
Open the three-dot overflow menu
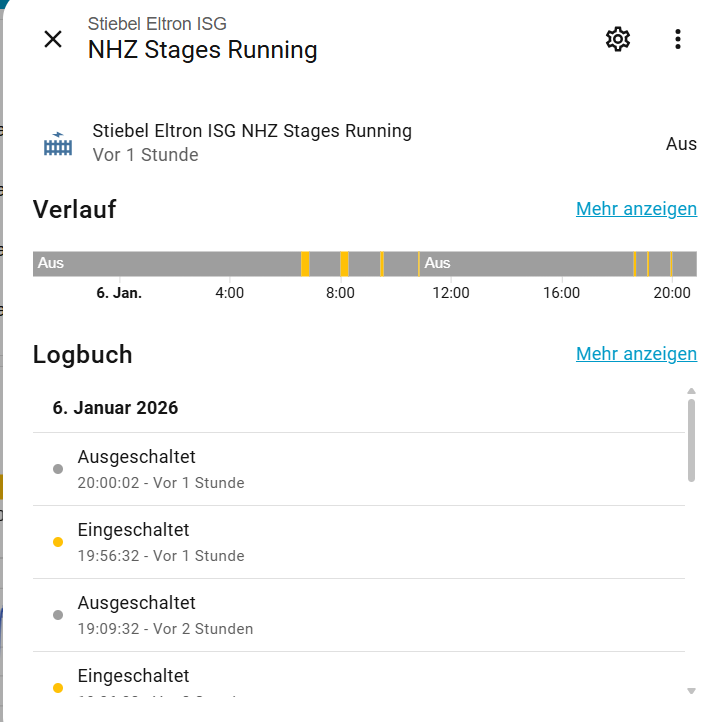click(x=678, y=39)
